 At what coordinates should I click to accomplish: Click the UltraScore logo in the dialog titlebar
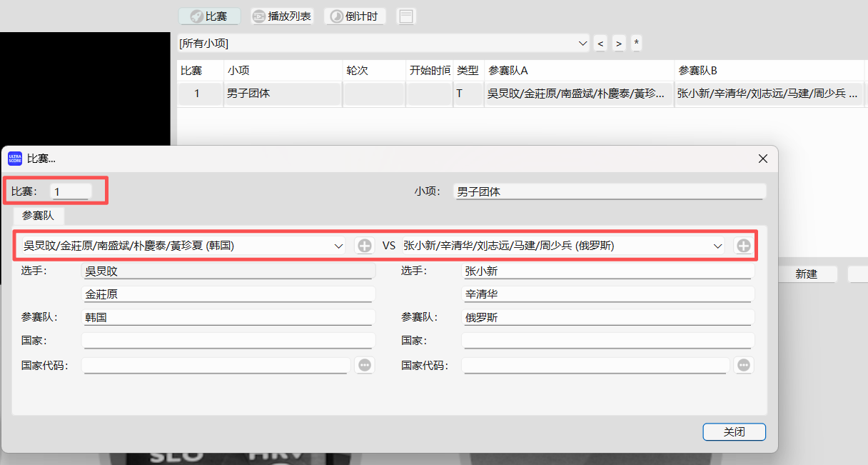16,158
